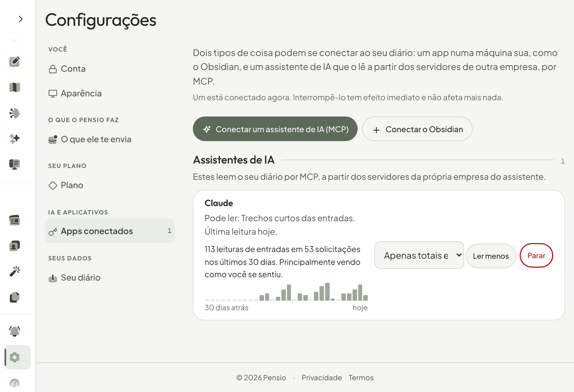Open the Seu diário data section
The height and width of the screenshot is (392, 574).
point(110,278)
